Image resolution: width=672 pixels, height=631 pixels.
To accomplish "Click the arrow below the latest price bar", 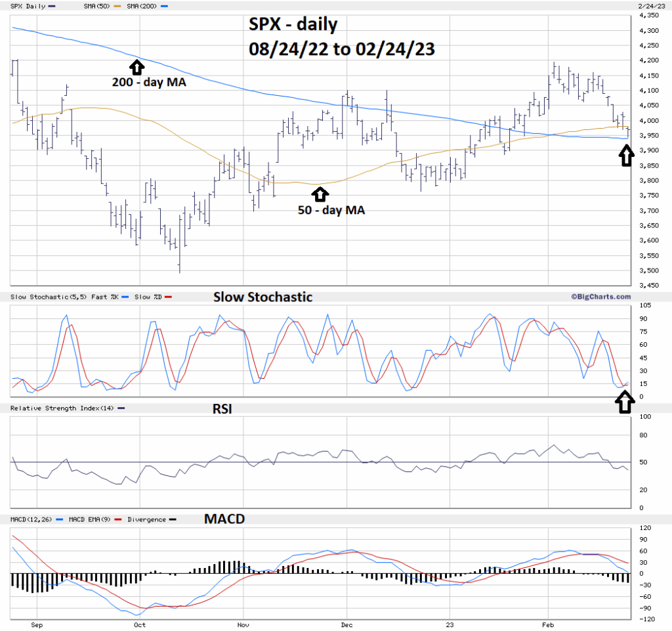I will point(627,156).
